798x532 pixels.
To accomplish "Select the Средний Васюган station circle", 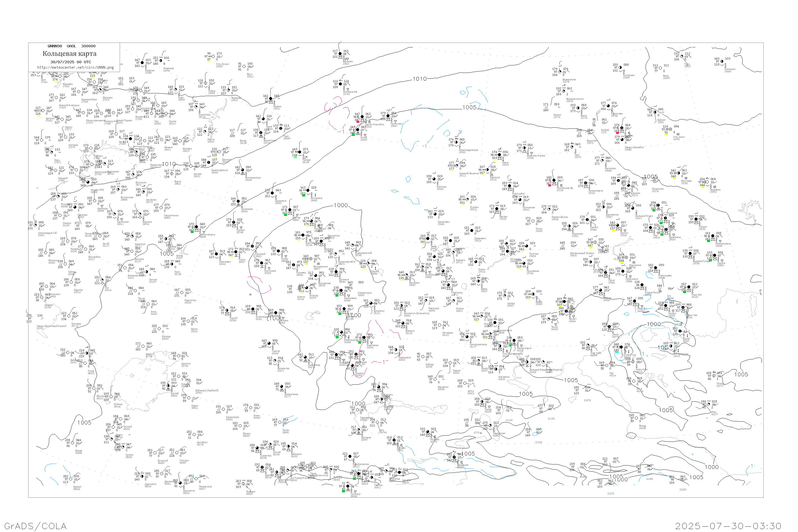I will [457, 165].
